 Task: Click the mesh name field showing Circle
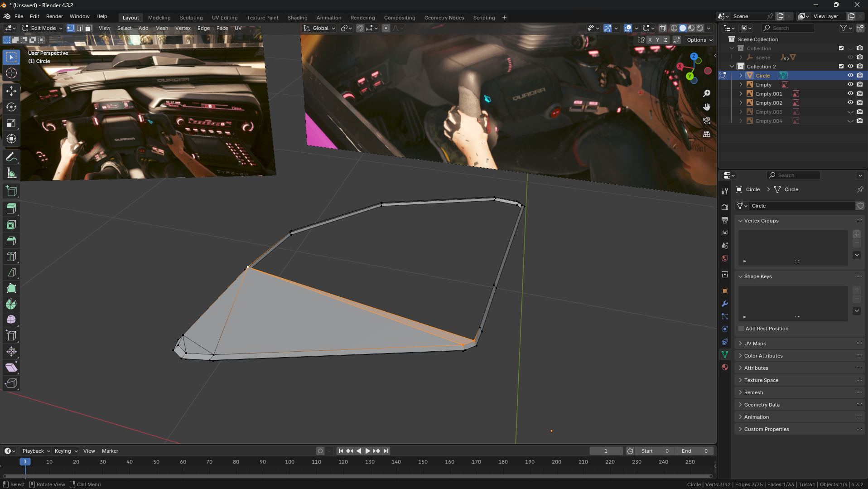point(802,206)
